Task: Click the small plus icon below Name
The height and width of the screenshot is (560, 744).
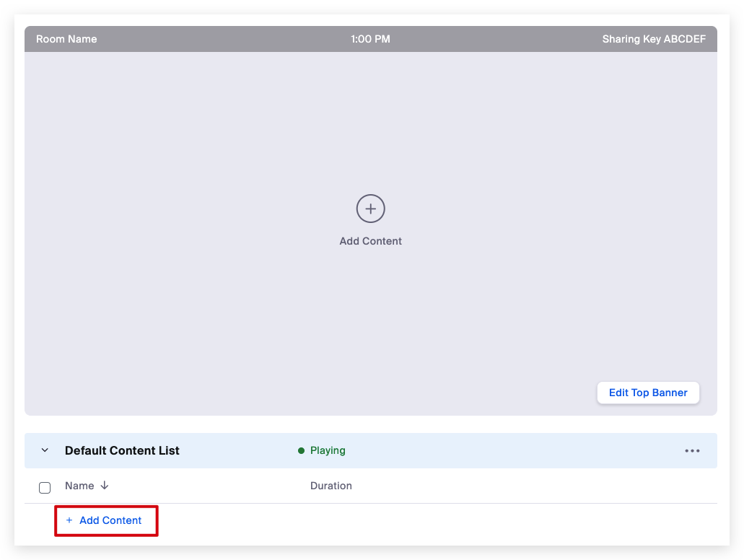Action: [x=69, y=520]
